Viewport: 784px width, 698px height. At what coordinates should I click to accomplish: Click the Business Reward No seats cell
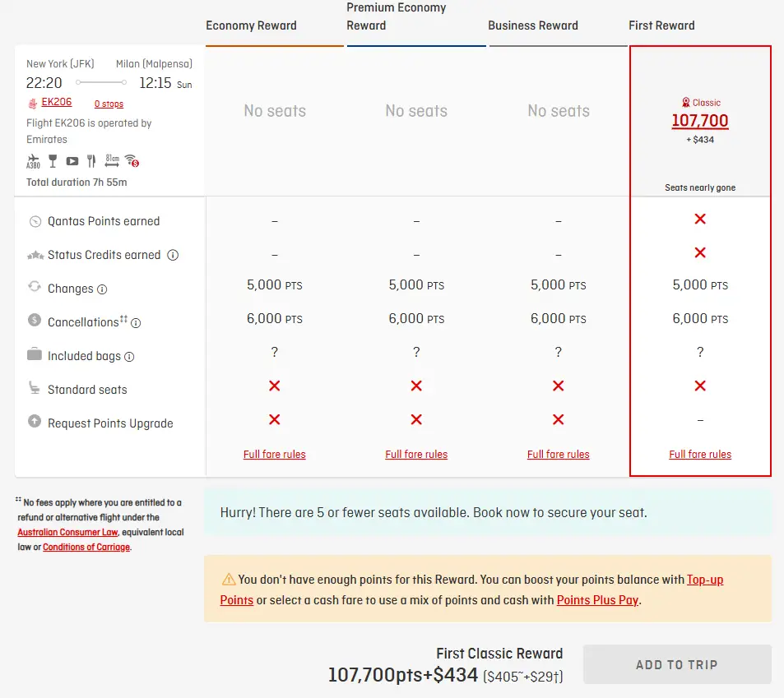559,110
